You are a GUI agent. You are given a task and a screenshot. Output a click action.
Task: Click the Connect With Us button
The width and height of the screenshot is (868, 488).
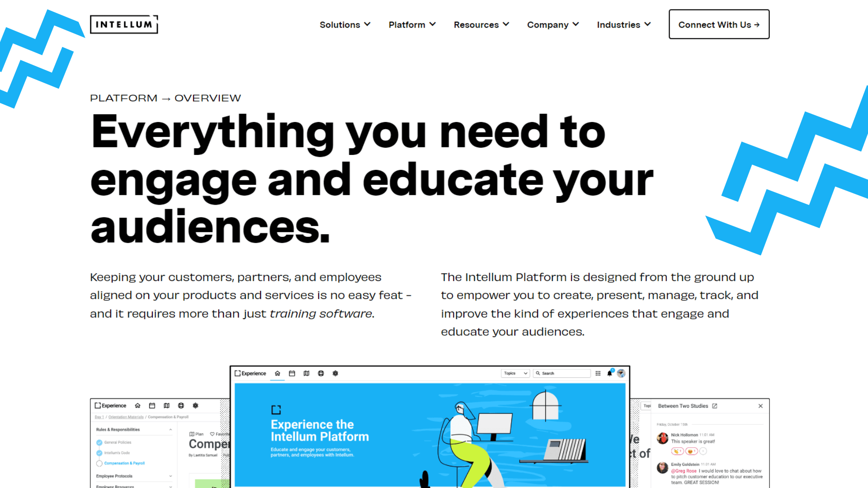(x=719, y=24)
